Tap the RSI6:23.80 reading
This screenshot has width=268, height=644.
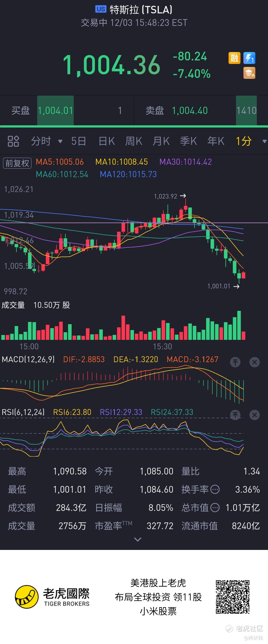pos(72,412)
